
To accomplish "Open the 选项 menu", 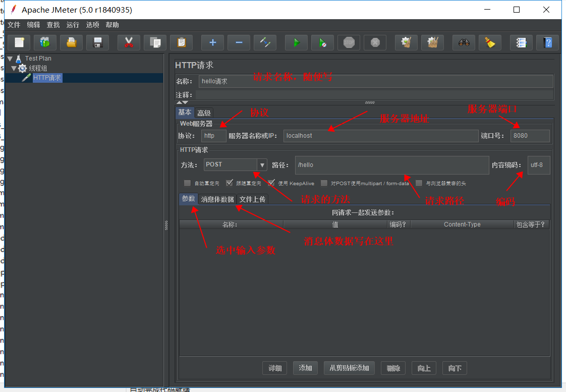I will coord(92,25).
